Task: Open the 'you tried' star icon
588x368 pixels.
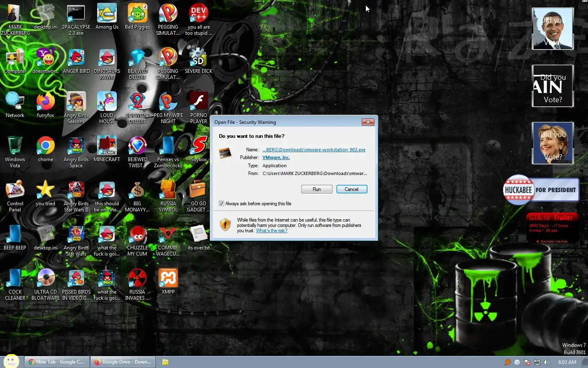Action: click(45, 193)
